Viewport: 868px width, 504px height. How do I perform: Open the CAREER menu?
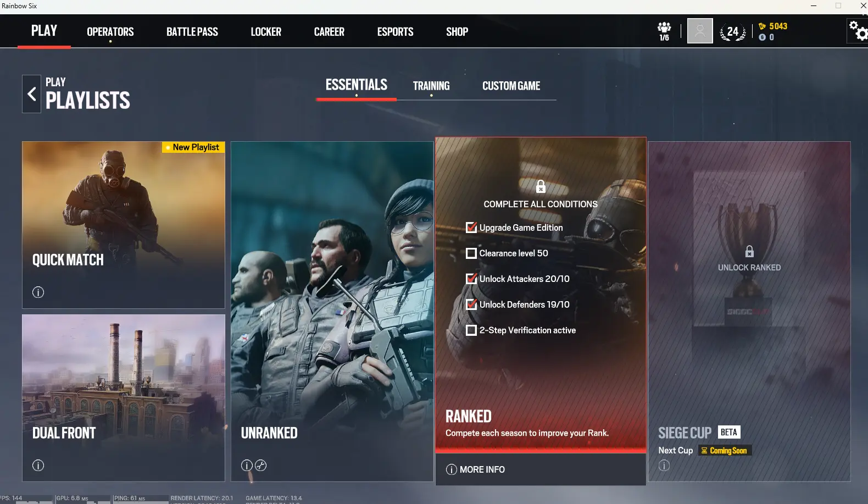329,32
